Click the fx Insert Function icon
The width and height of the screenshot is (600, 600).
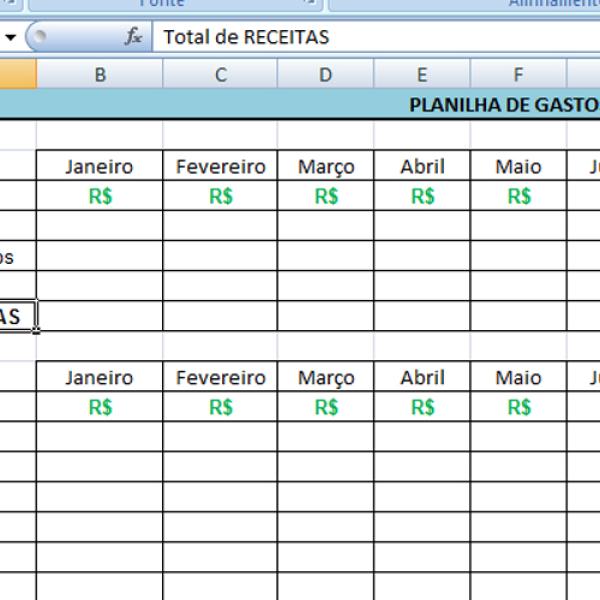coord(133,37)
